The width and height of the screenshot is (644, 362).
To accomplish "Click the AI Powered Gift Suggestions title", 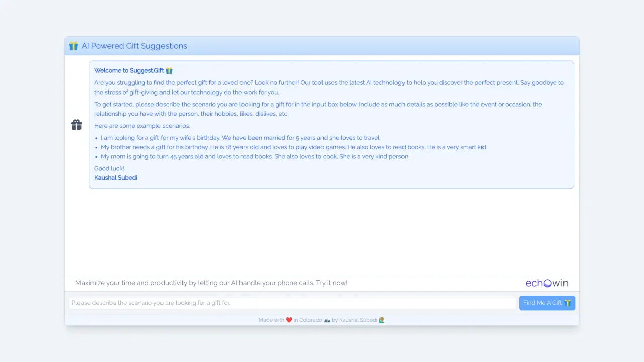I will coord(134,46).
